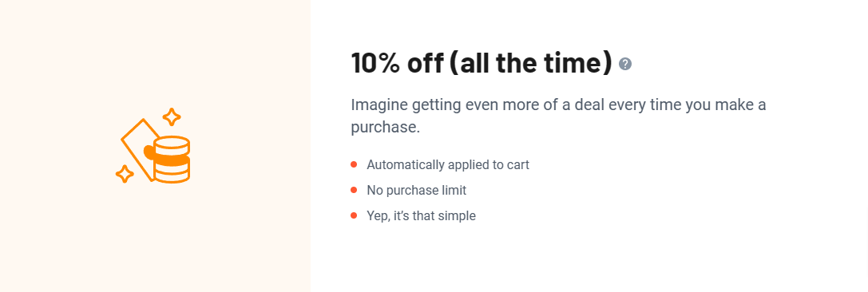Click red bullet beside "No purchase limit"

tap(354, 190)
